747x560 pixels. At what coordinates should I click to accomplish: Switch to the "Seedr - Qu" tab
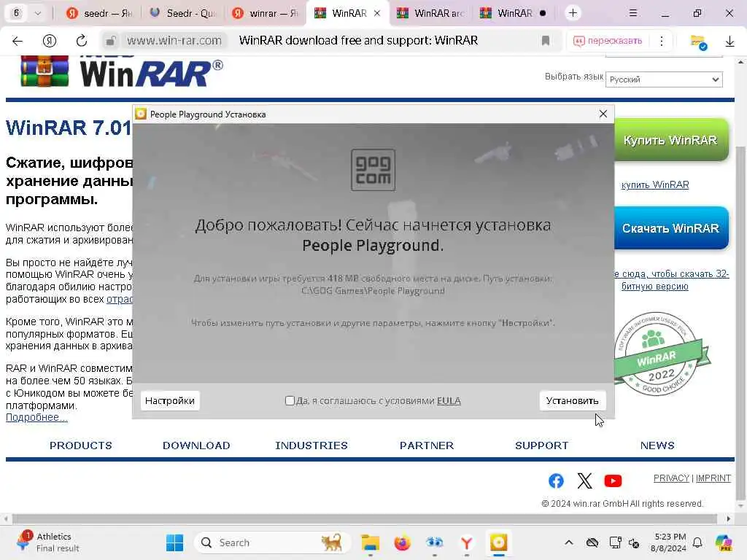point(183,13)
